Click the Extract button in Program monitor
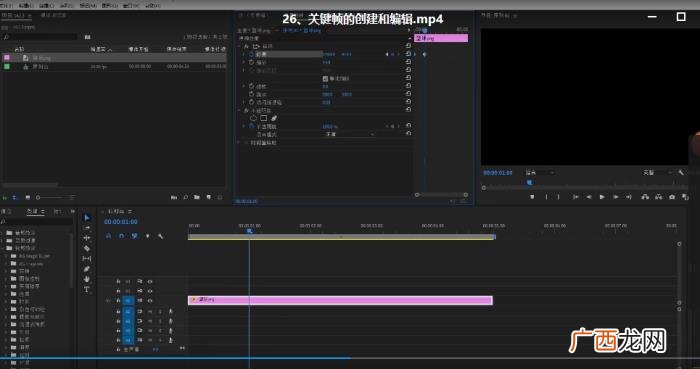Screen dimensions: 700x369 click(x=658, y=197)
